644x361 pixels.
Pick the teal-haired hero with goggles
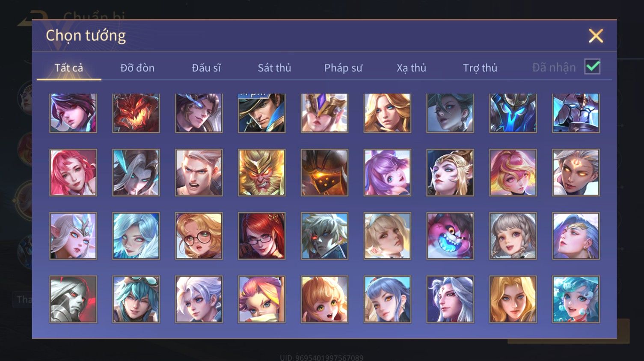click(136, 299)
